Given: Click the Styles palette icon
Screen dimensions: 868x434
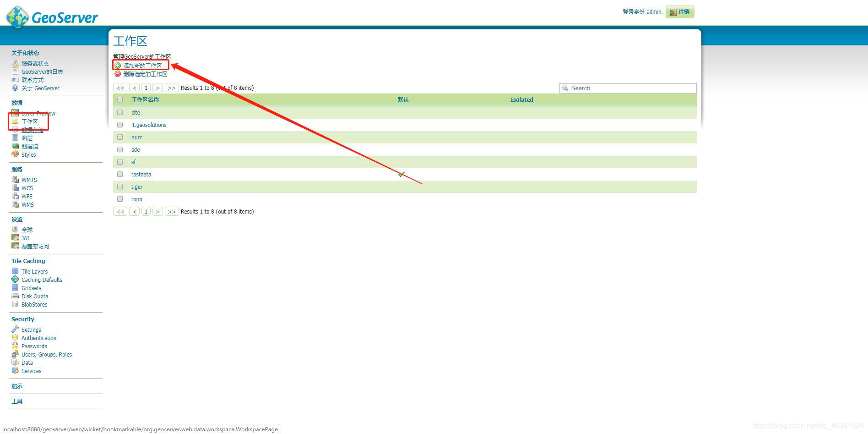Looking at the screenshot, I should tap(15, 154).
